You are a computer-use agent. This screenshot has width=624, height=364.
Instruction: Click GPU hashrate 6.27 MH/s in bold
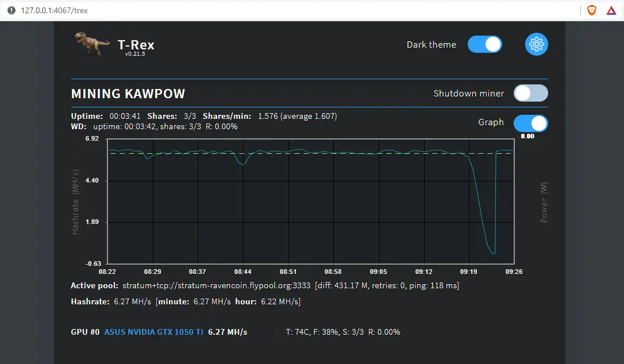pyautogui.click(x=228, y=332)
